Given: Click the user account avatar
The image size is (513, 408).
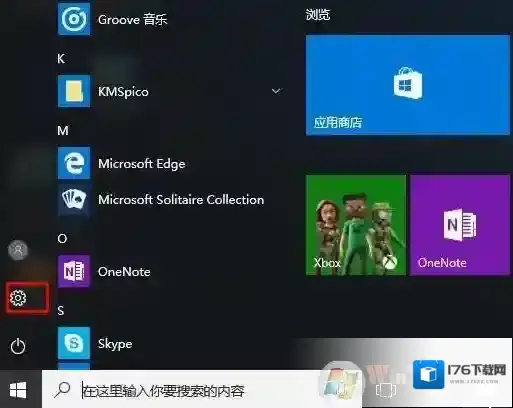Looking at the screenshot, I should pyautogui.click(x=18, y=250).
